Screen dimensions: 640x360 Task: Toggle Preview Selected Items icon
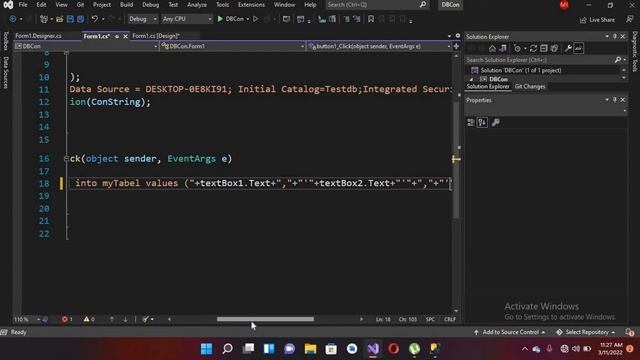(x=578, y=49)
